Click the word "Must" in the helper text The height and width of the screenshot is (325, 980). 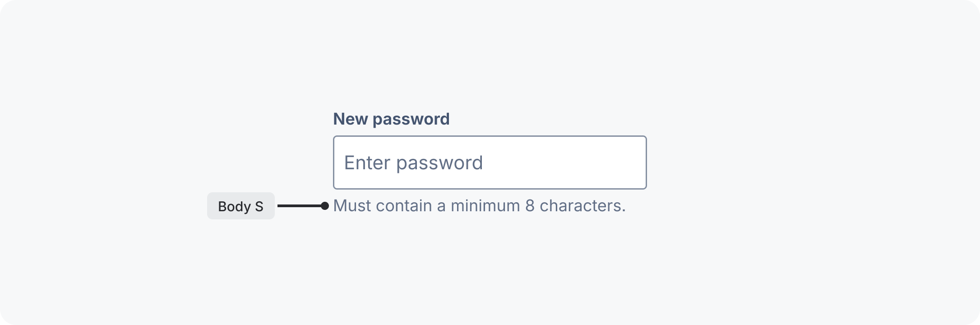tap(352, 206)
